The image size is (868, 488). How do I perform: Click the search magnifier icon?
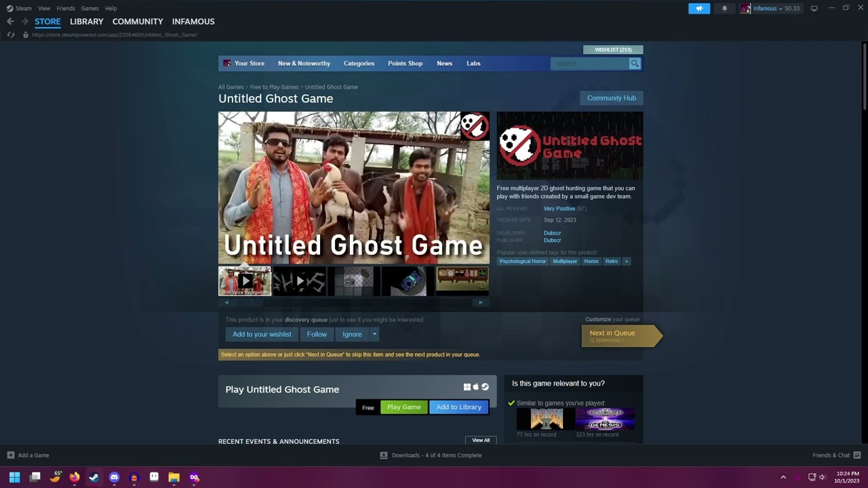click(635, 63)
